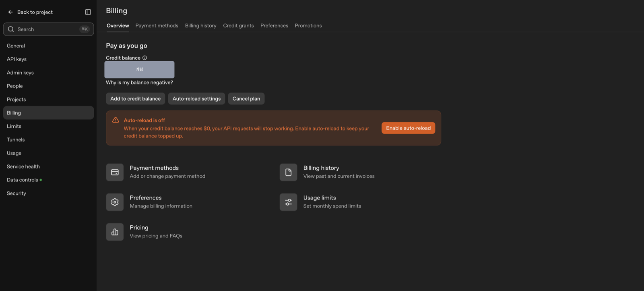Open Tunnels in the sidebar
This screenshot has height=291, width=644.
tap(48, 139)
